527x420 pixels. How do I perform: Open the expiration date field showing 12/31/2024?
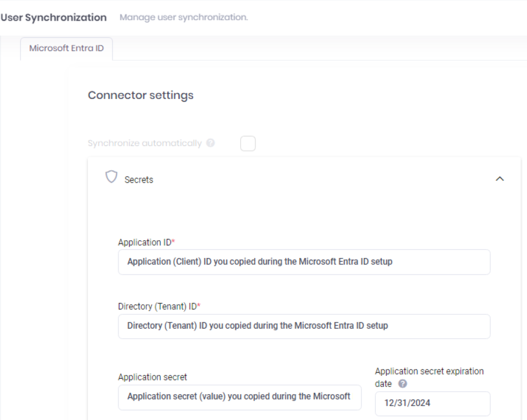[x=432, y=402]
